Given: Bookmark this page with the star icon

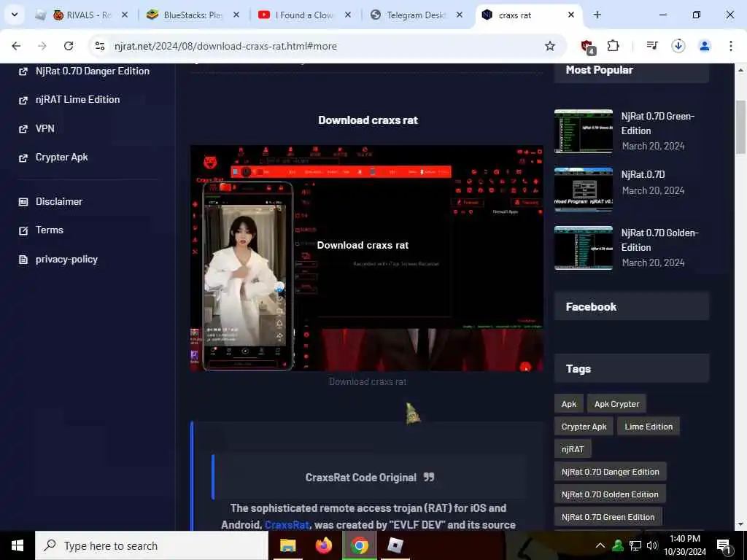Looking at the screenshot, I should pyautogui.click(x=550, y=46).
